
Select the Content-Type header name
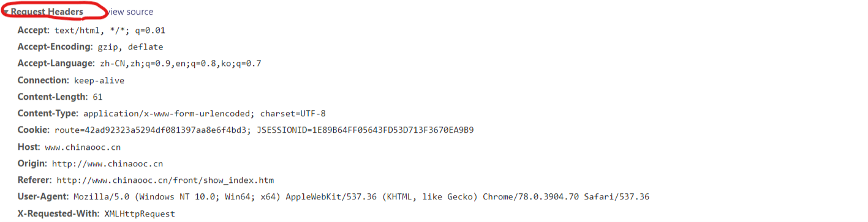coord(48,113)
